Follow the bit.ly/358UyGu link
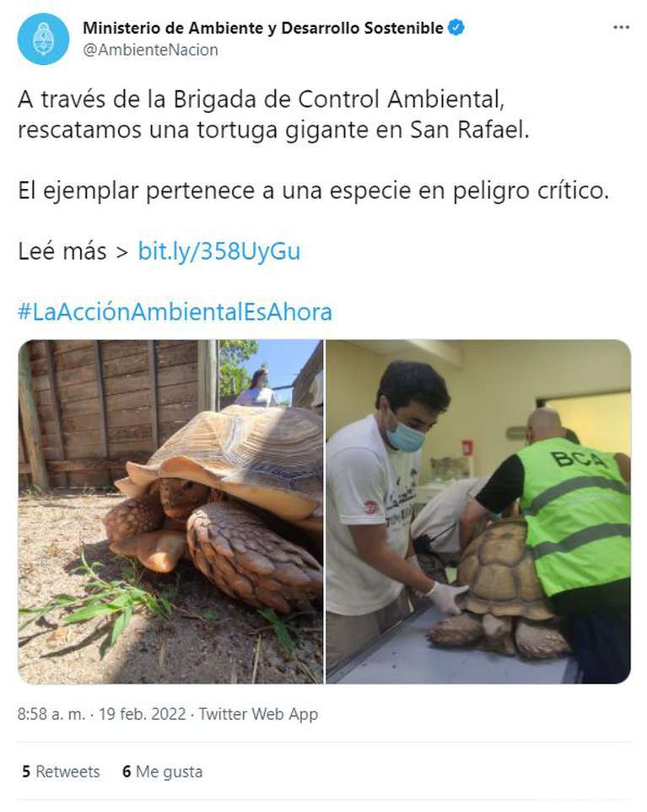Image resolution: width=647 pixels, height=812 pixels. coord(219,251)
